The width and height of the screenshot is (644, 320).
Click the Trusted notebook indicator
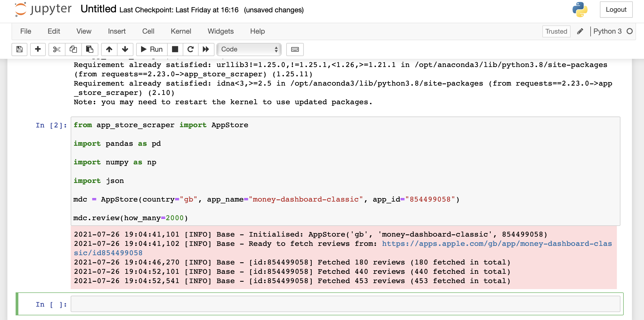point(556,31)
